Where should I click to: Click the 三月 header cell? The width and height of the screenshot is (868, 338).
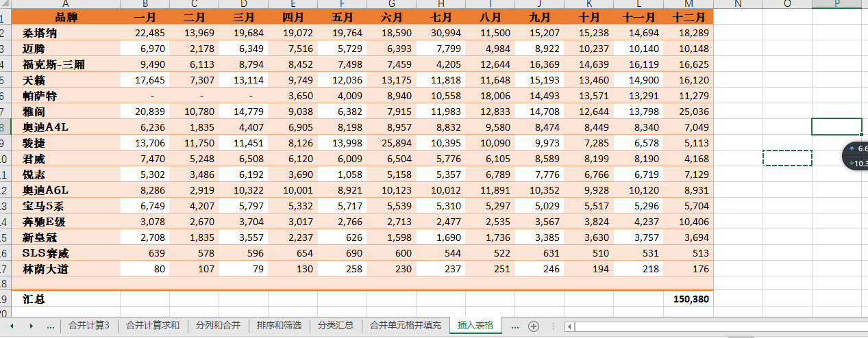(x=244, y=17)
